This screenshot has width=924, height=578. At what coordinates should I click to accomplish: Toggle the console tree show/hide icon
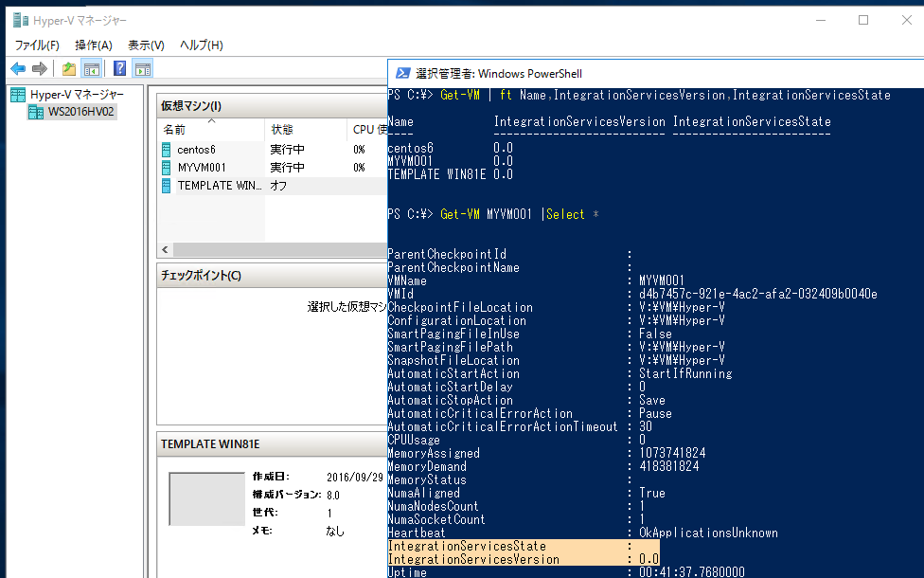click(91, 69)
